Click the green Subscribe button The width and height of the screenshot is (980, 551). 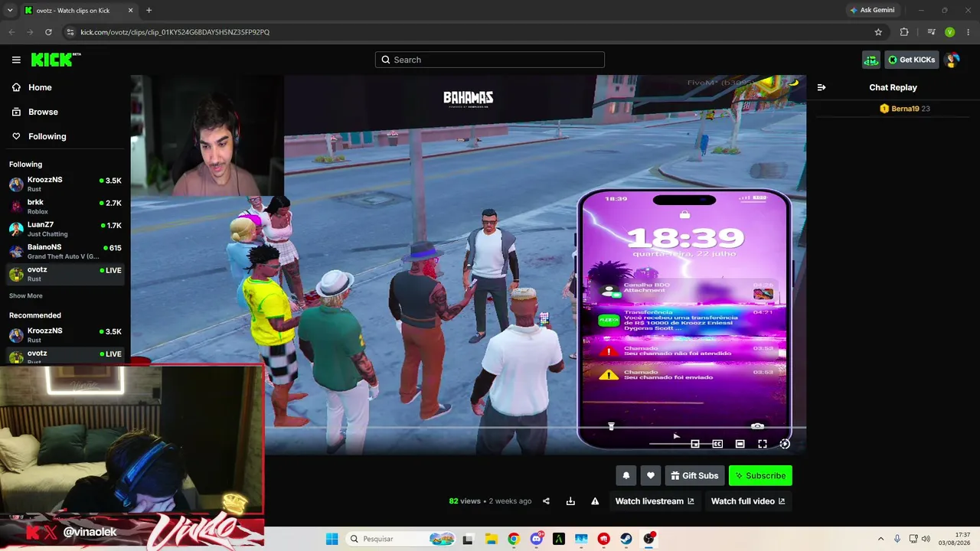[x=760, y=475]
